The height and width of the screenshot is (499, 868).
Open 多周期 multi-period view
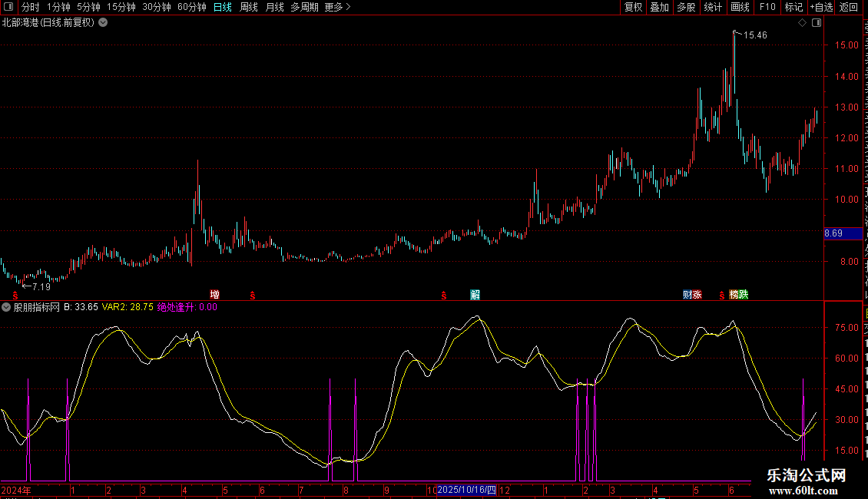point(304,7)
